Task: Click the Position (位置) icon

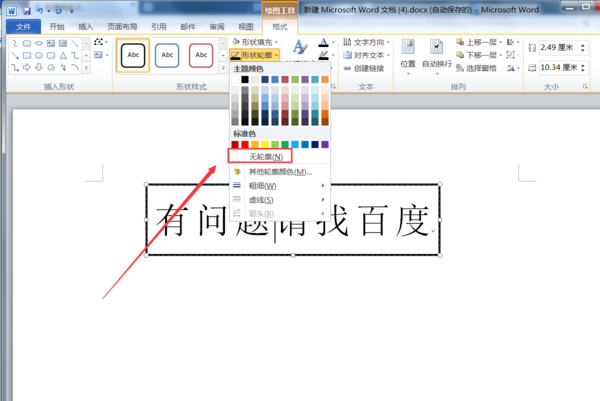Action: pos(408,56)
